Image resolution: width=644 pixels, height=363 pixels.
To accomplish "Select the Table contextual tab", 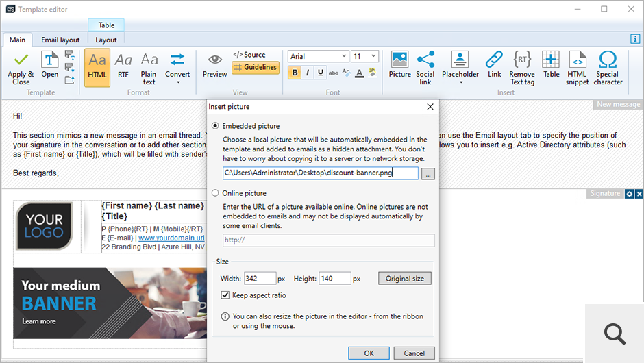I will click(106, 25).
